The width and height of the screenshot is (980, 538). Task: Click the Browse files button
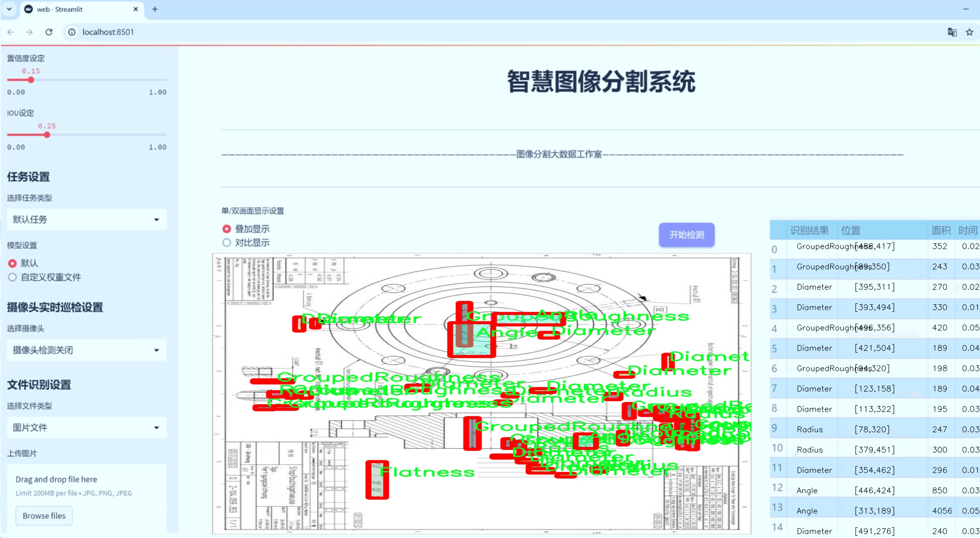(44, 515)
